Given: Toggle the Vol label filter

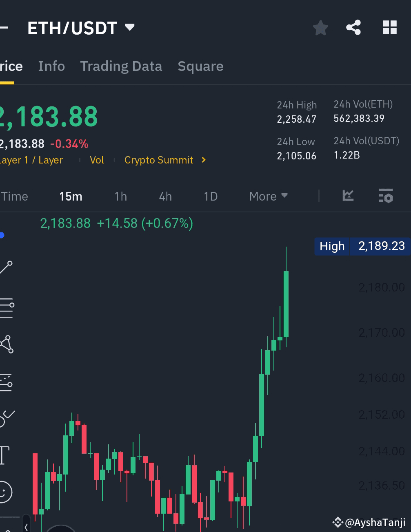Looking at the screenshot, I should (97, 160).
